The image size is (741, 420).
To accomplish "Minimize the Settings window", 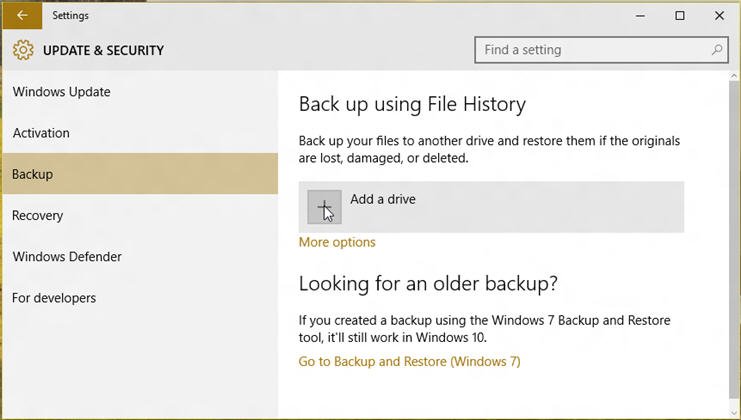I will [641, 15].
